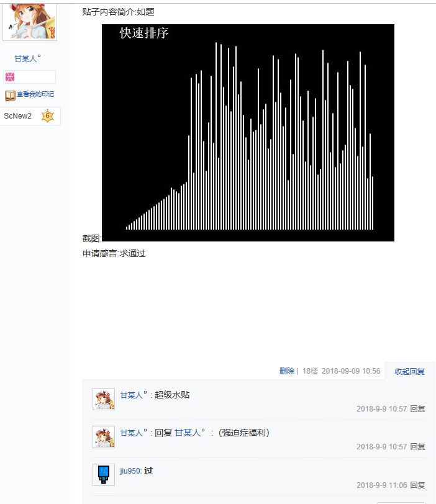
Task: Click the pink Pisces zodiac icon
Action: (10, 77)
